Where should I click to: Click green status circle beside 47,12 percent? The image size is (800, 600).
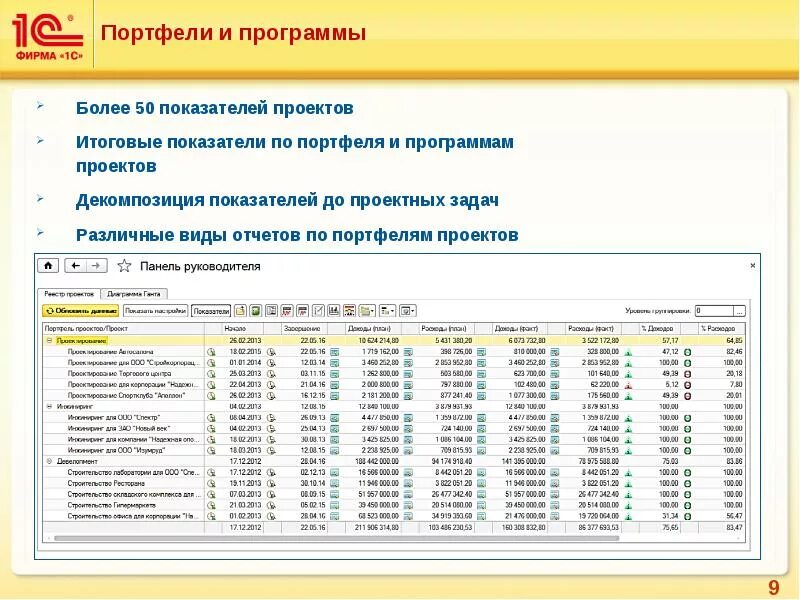coord(688,352)
